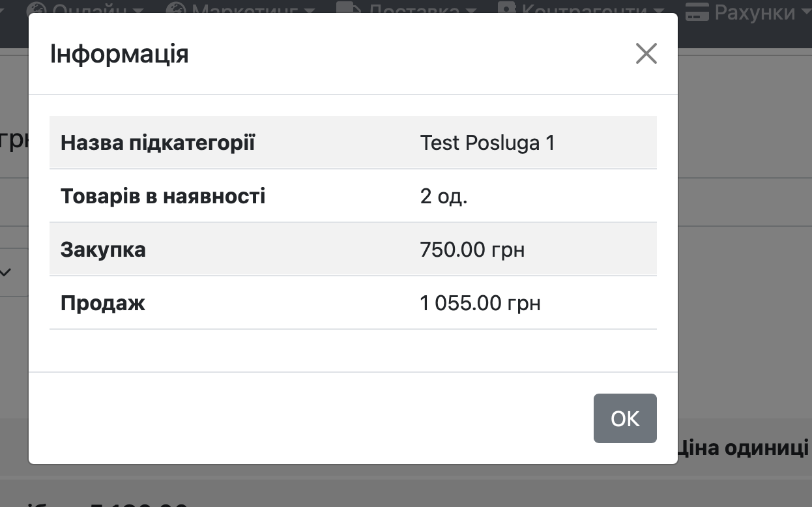Click the Test Posluga 1 value
812x507 pixels.
pos(487,143)
